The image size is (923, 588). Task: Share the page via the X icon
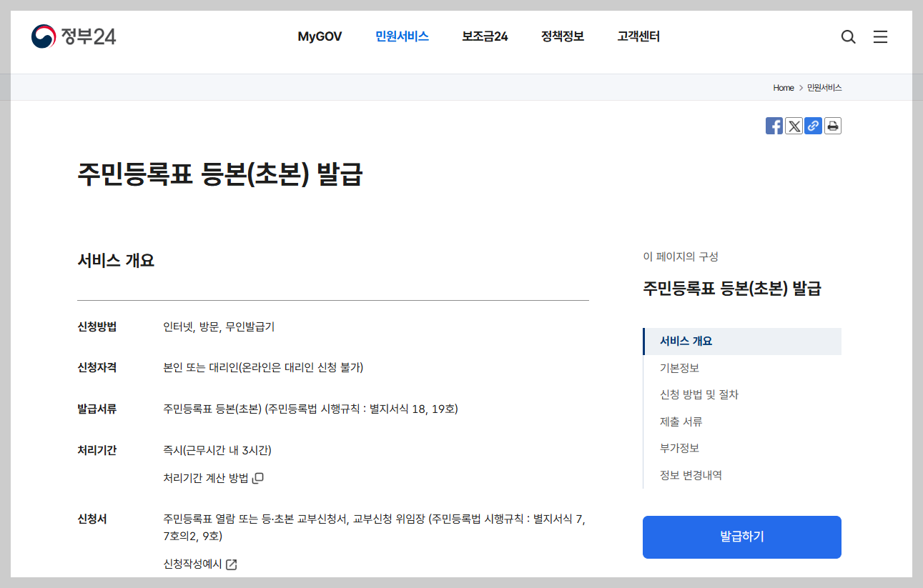point(794,125)
